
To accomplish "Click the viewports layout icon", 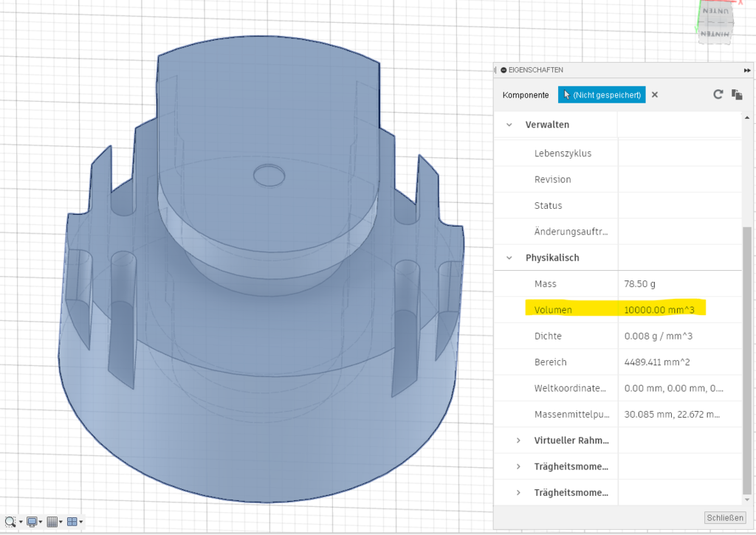I will pyautogui.click(x=72, y=522).
